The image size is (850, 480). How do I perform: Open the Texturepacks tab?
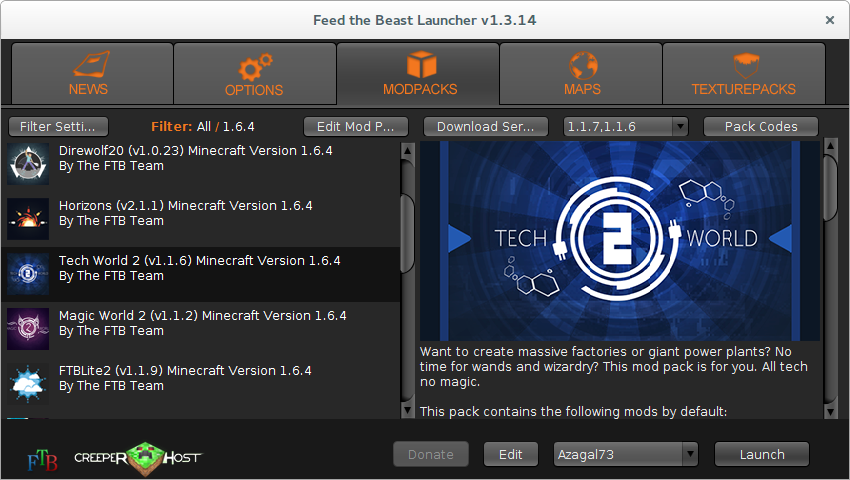[744, 74]
